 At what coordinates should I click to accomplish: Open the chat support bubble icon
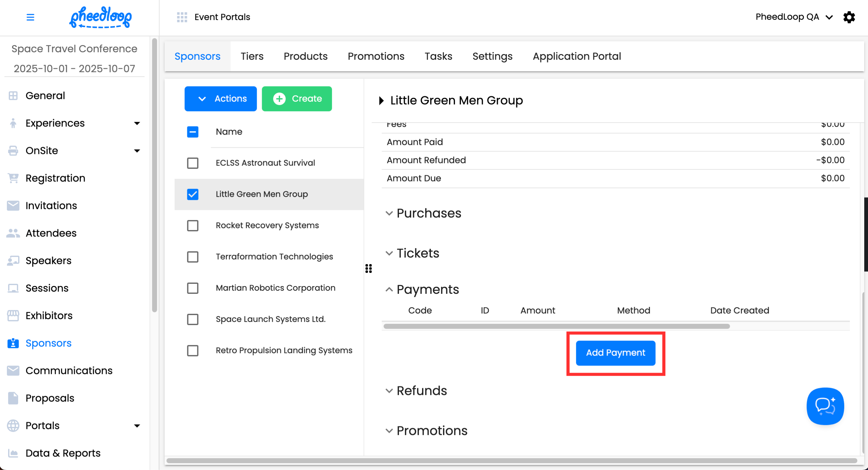825,406
